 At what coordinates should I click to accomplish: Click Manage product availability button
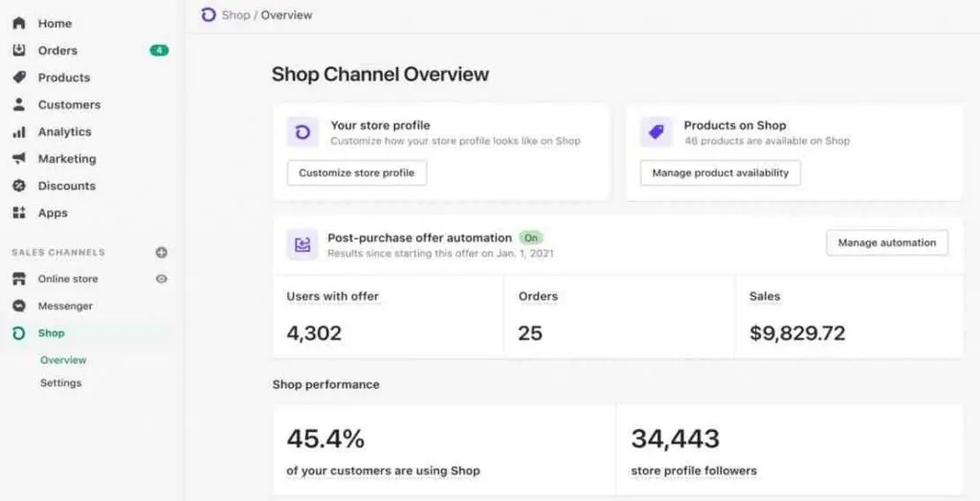pyautogui.click(x=720, y=173)
